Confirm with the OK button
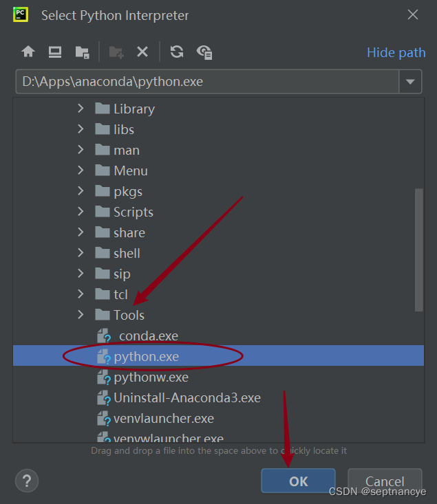This screenshot has height=504, width=437. coord(298,481)
